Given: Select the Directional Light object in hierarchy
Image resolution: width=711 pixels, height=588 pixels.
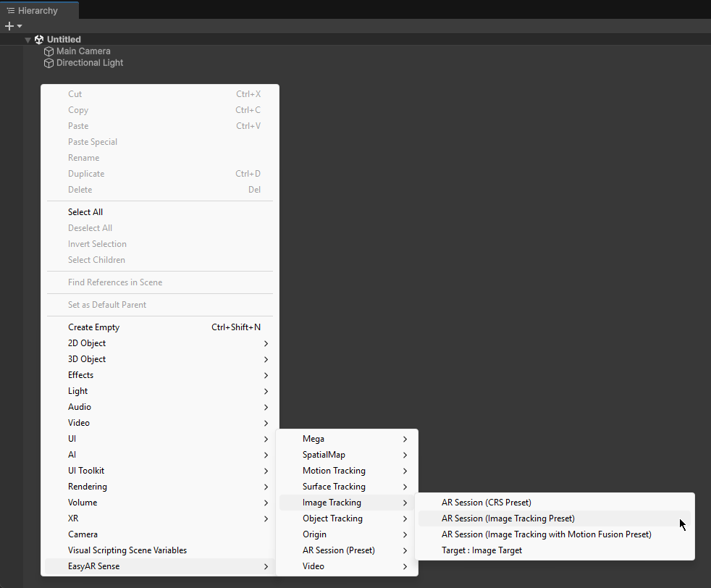Looking at the screenshot, I should [90, 63].
